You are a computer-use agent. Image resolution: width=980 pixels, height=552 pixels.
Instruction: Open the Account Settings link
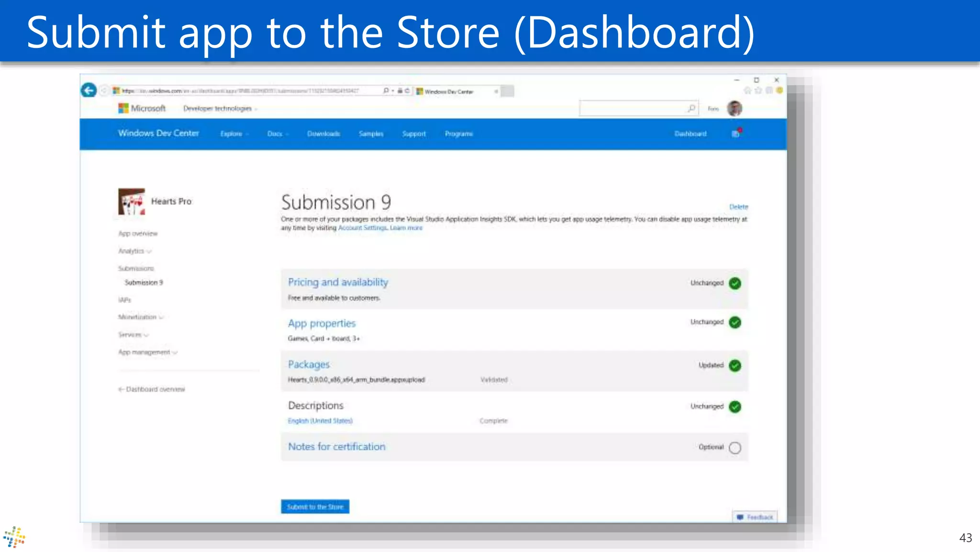(363, 228)
